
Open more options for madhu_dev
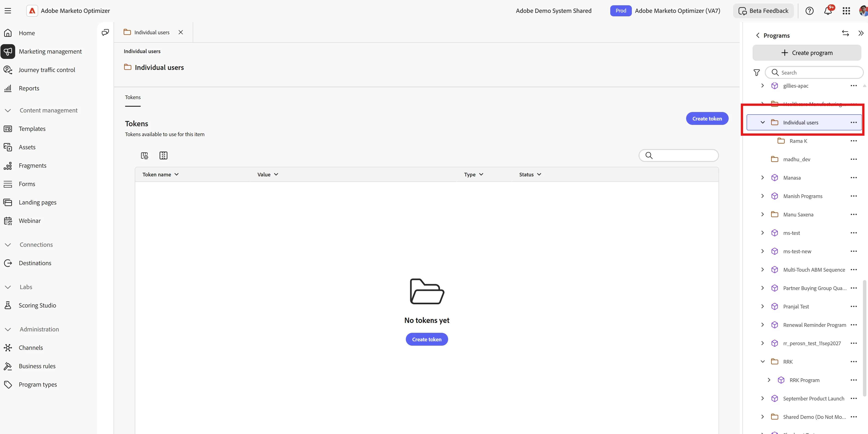pyautogui.click(x=854, y=159)
